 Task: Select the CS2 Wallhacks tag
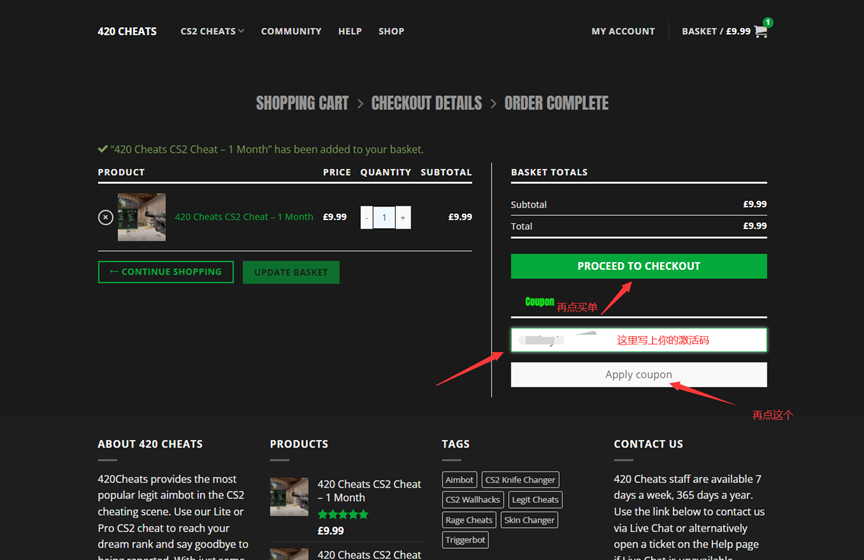click(x=472, y=500)
